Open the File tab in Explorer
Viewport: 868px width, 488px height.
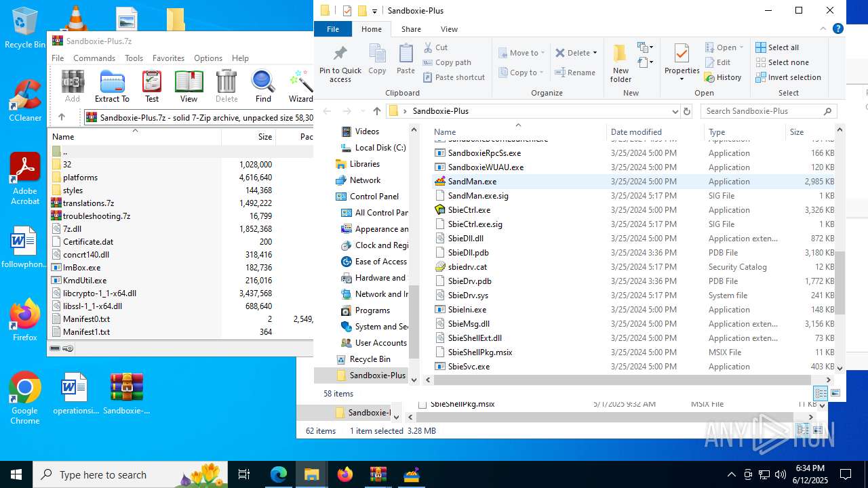[x=333, y=29]
